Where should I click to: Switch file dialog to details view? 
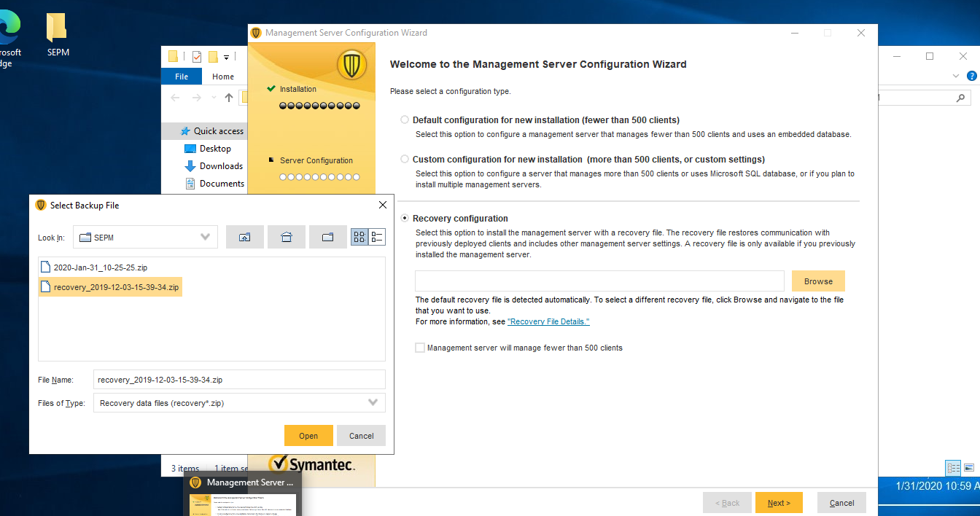click(377, 237)
